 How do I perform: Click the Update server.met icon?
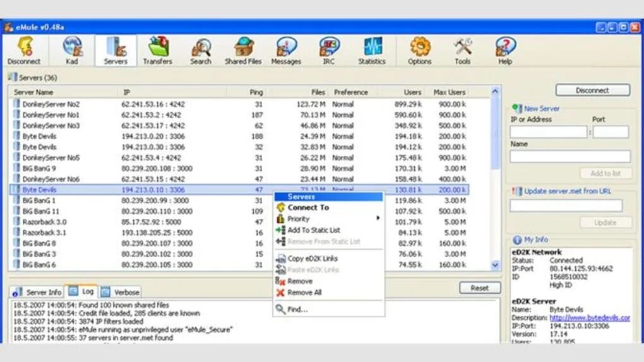click(517, 191)
